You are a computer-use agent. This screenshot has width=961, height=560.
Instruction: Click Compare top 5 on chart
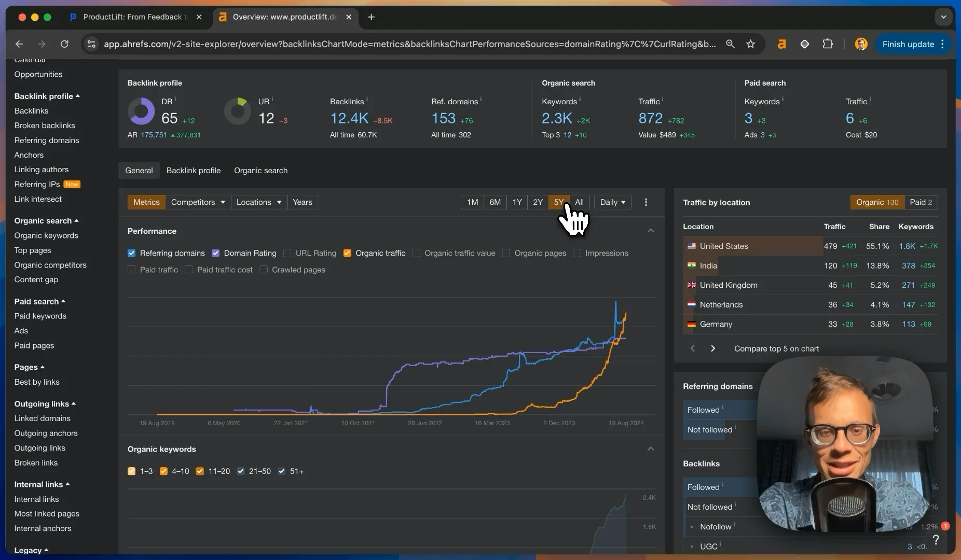coord(776,348)
